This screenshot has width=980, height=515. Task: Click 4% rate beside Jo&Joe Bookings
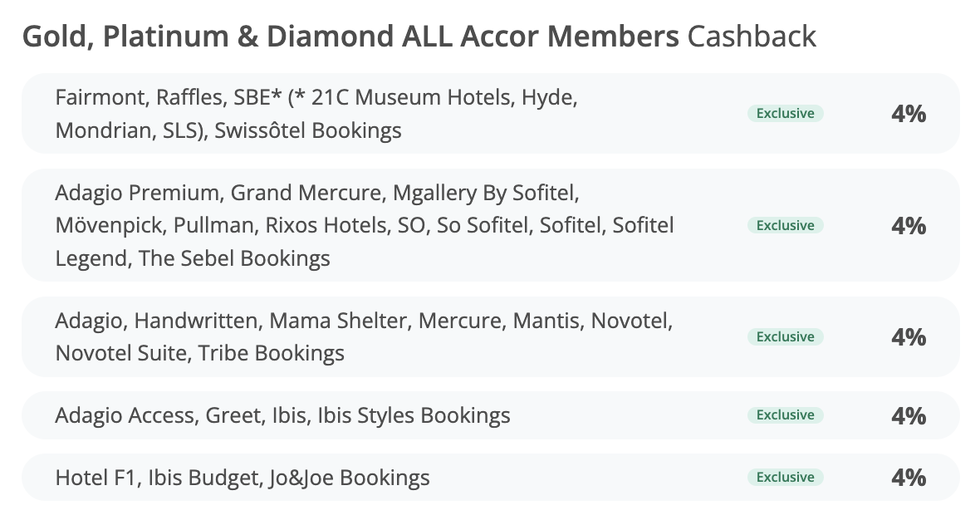point(908,477)
